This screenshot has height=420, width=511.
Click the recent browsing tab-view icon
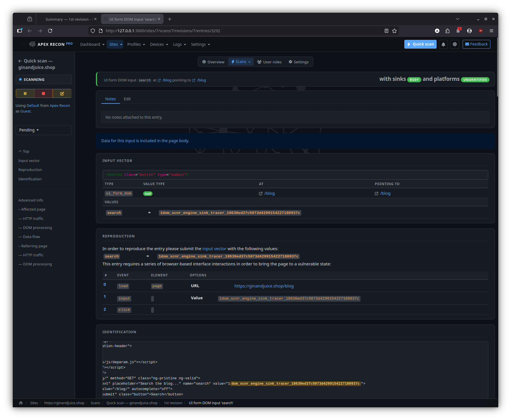tap(30, 19)
